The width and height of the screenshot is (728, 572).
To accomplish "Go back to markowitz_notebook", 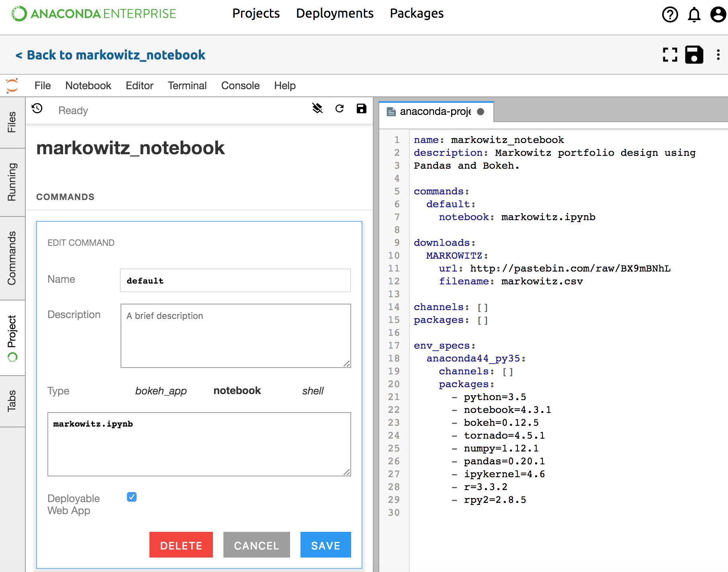I will (110, 55).
